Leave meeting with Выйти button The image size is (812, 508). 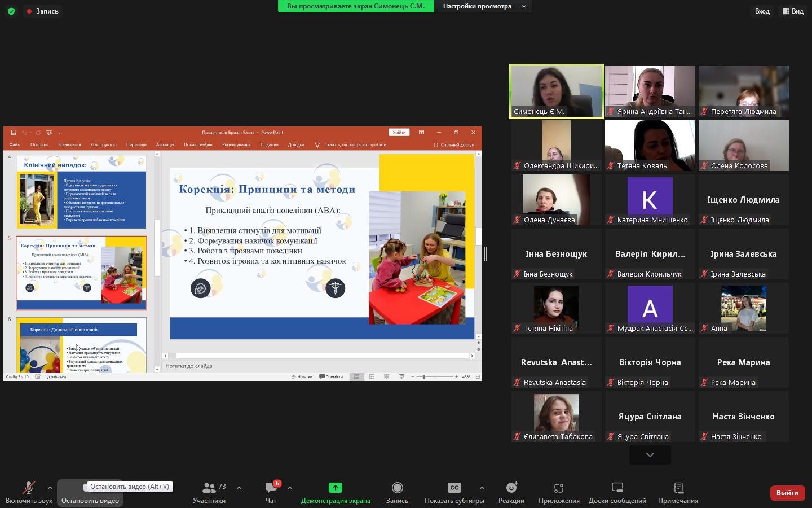point(787,493)
